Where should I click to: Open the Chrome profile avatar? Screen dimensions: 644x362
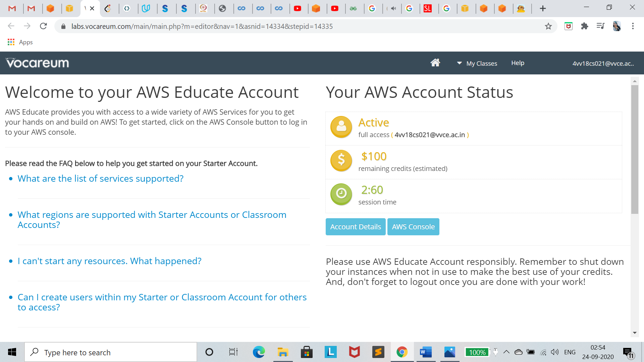617,26
